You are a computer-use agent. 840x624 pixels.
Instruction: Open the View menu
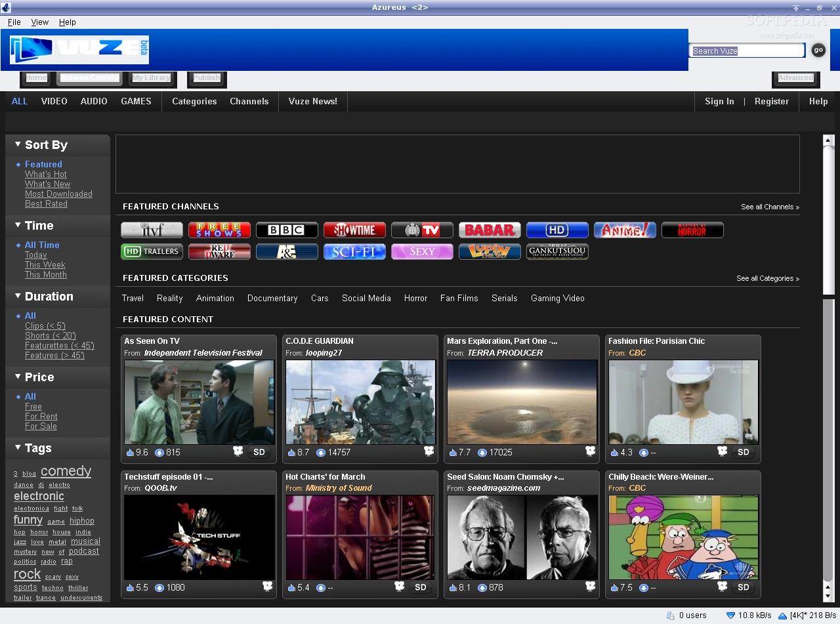click(40, 22)
